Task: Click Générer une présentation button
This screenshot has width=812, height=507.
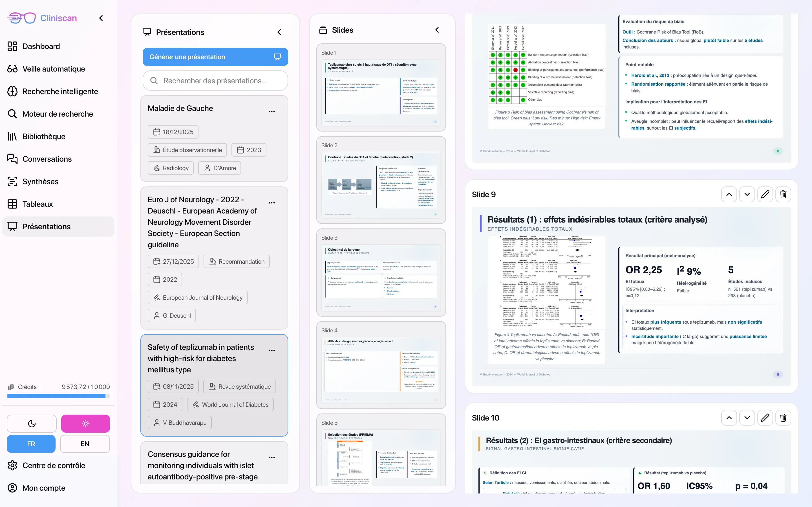Action: pos(215,57)
